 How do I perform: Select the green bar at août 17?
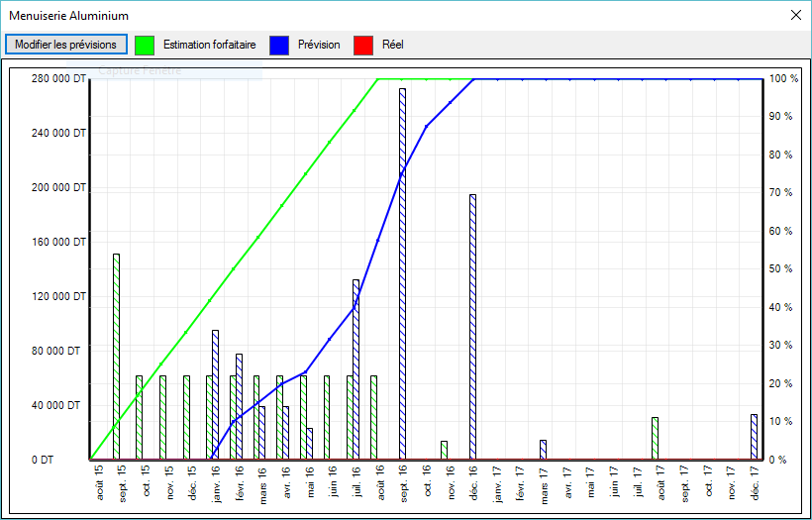pos(655,438)
